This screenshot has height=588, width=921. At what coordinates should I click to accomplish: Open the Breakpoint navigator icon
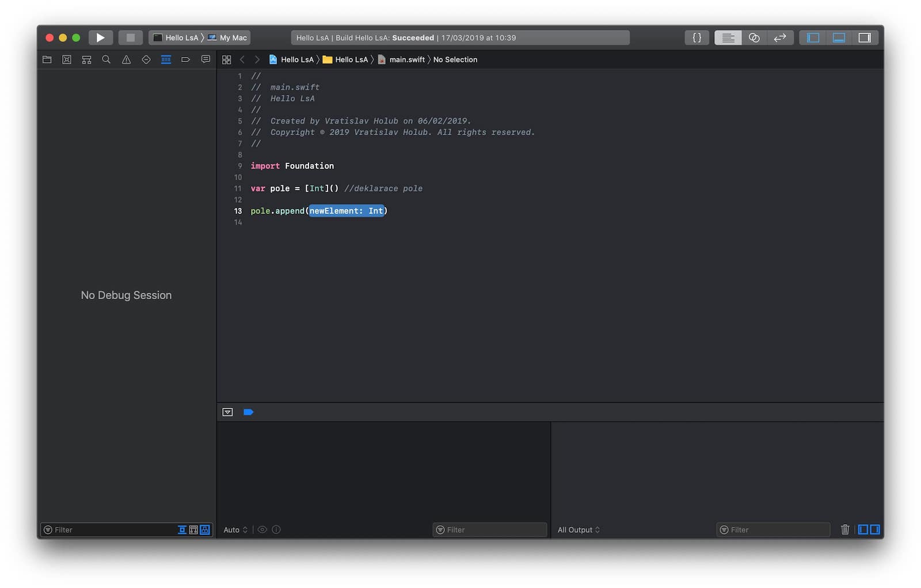coord(185,60)
